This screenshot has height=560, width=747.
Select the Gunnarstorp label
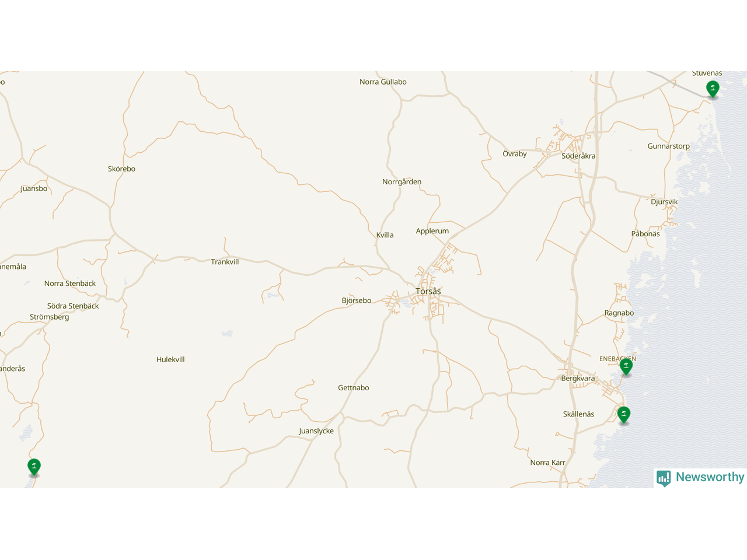click(668, 146)
